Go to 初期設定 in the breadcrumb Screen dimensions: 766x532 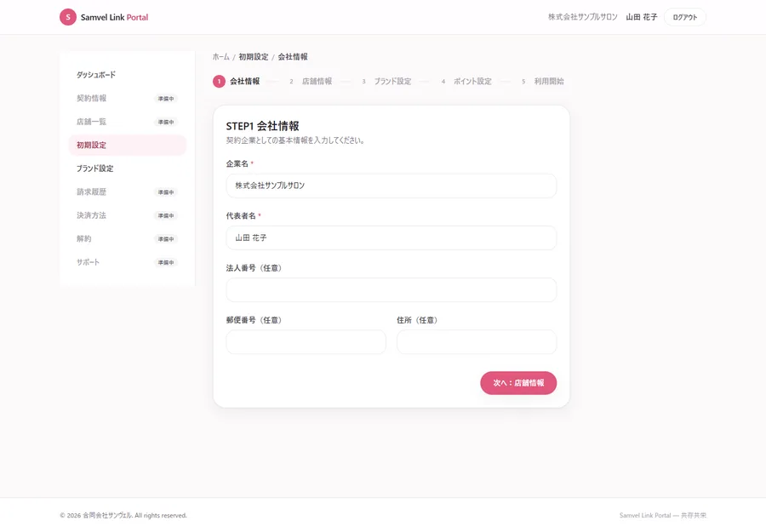tap(254, 57)
